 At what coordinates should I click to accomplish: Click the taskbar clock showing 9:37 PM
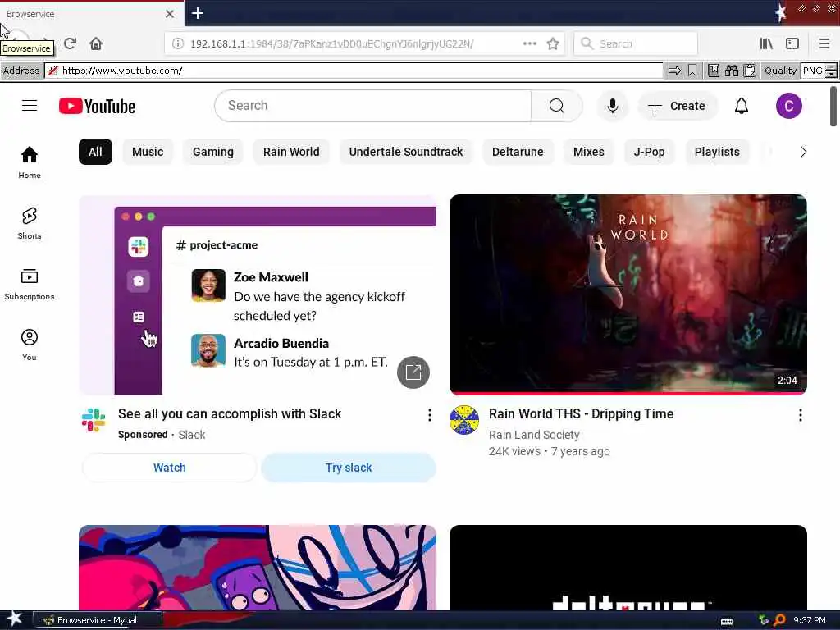pyautogui.click(x=810, y=620)
